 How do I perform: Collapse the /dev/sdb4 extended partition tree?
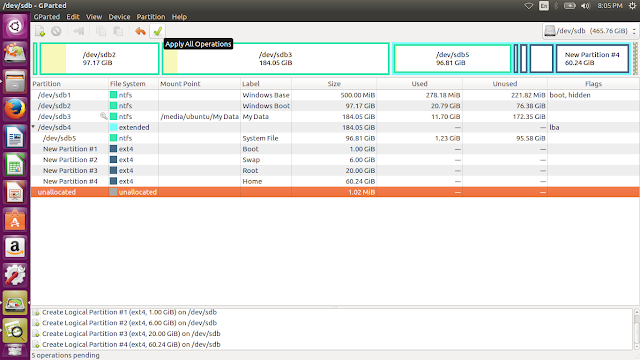point(33,127)
